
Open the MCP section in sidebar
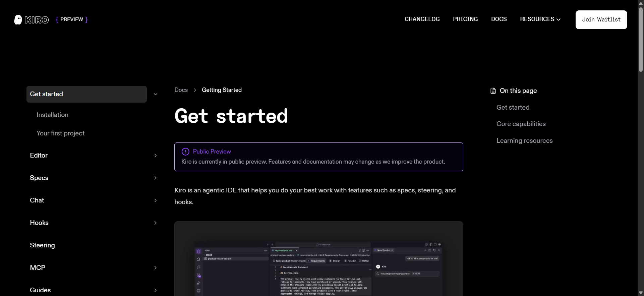coord(38,268)
